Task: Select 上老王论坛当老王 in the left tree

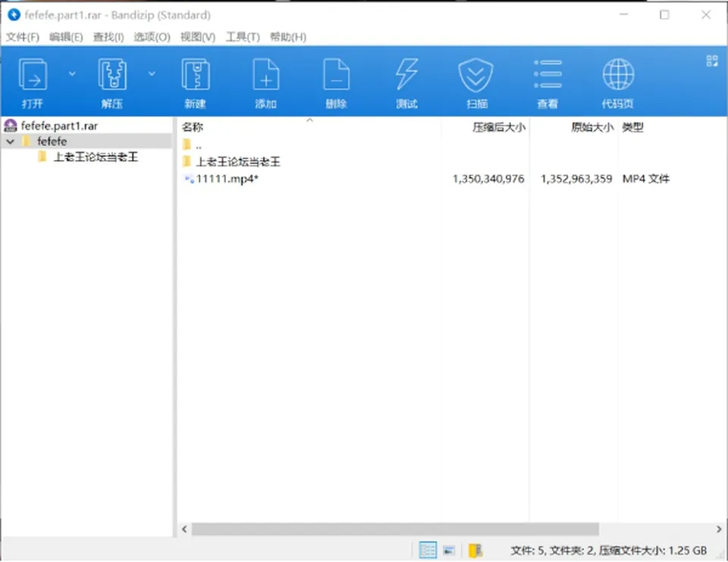Action: (96, 157)
